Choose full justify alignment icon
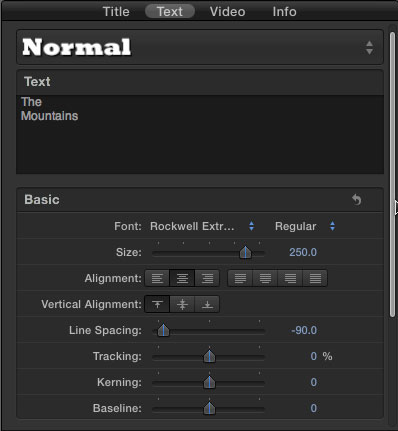The height and width of the screenshot is (431, 398). tap(315, 278)
